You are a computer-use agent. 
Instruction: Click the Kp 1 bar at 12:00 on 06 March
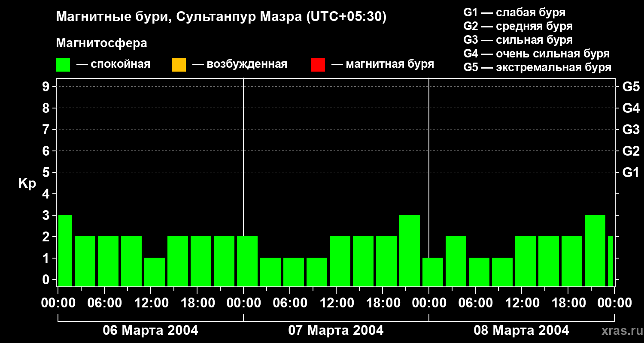tap(155, 272)
